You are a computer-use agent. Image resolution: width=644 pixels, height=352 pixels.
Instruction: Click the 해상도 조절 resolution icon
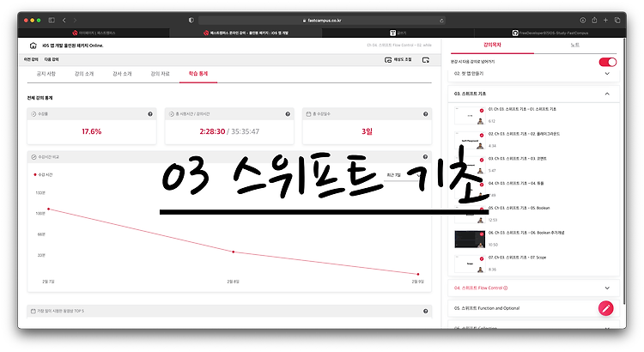tap(388, 60)
